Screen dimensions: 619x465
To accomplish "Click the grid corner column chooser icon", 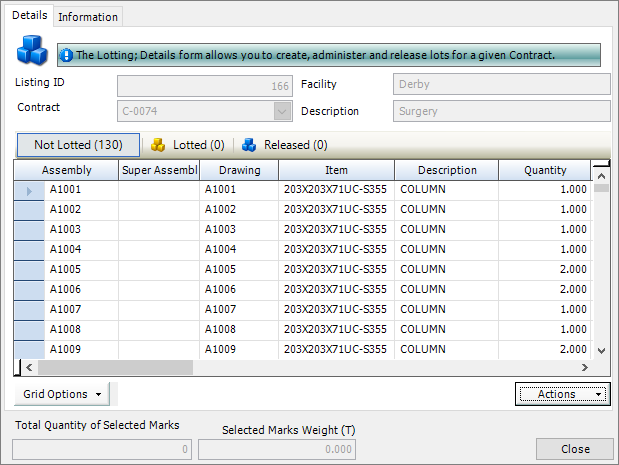I will (x=600, y=170).
